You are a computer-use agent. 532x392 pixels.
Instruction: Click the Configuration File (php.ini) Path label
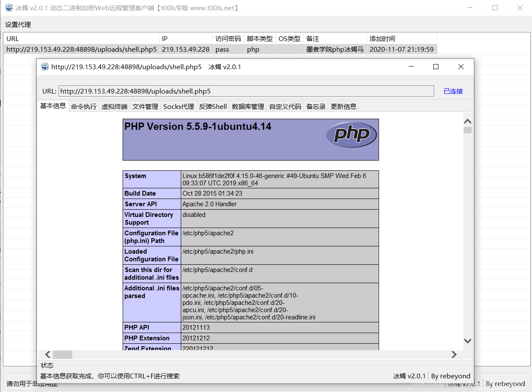point(151,237)
